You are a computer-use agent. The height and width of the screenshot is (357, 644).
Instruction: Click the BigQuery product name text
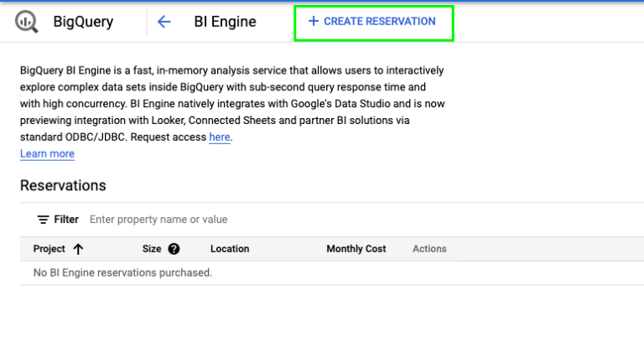pos(83,22)
